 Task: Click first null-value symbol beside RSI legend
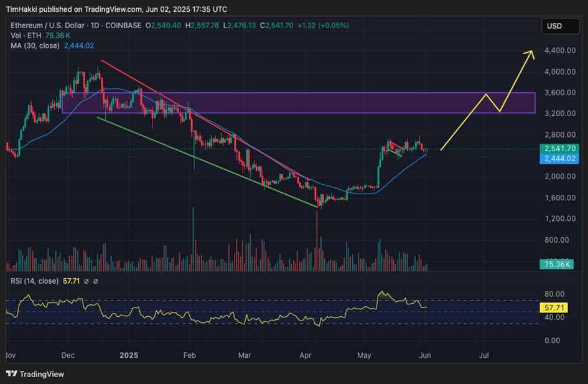pyautogui.click(x=87, y=281)
